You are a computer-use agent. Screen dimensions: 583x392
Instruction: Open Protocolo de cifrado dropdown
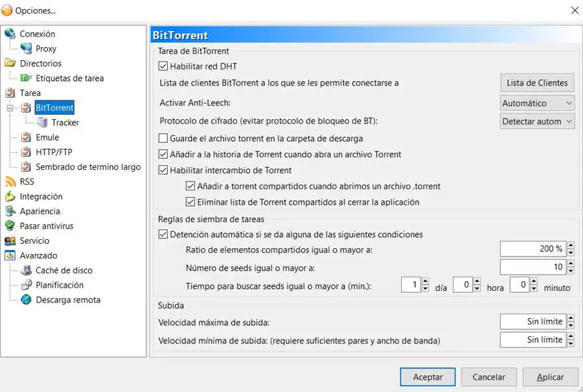tap(537, 121)
